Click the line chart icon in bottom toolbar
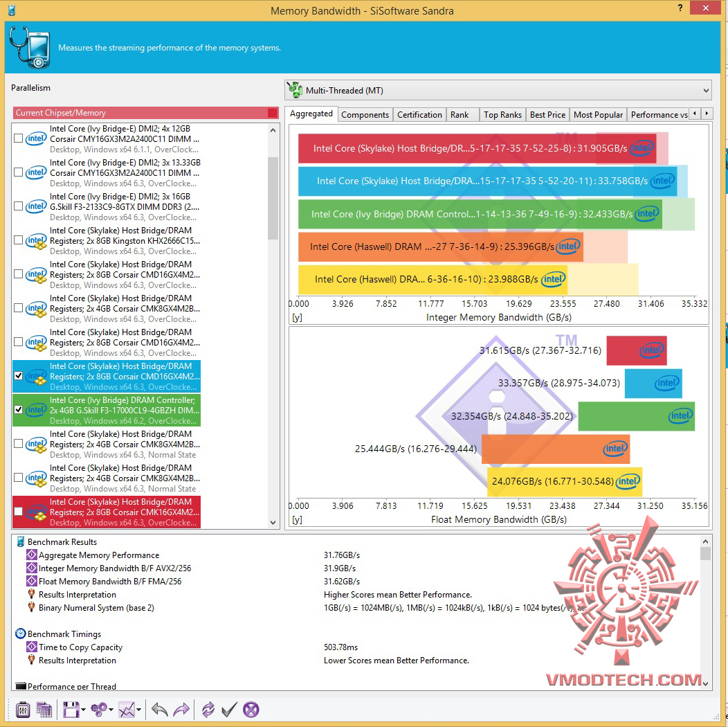Viewport: 728px width, 727px height. [127, 710]
